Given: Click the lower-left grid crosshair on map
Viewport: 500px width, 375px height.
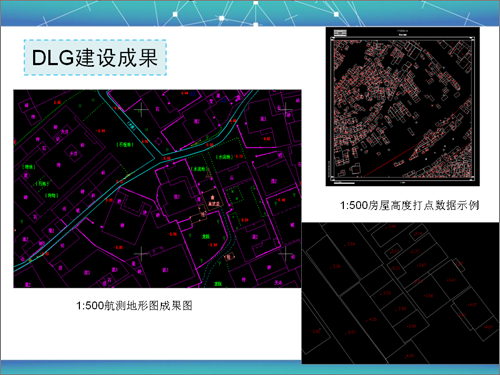Looking at the screenshot, I should click(141, 254).
